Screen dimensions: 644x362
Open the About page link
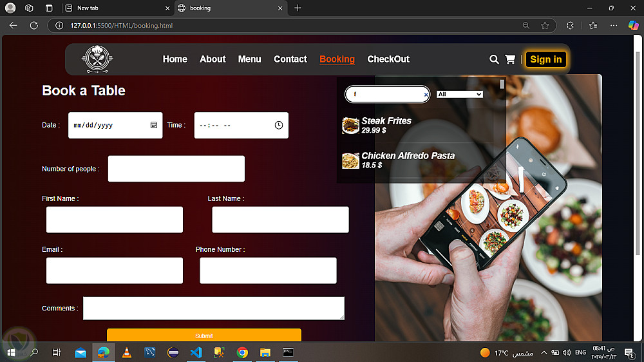click(x=213, y=59)
